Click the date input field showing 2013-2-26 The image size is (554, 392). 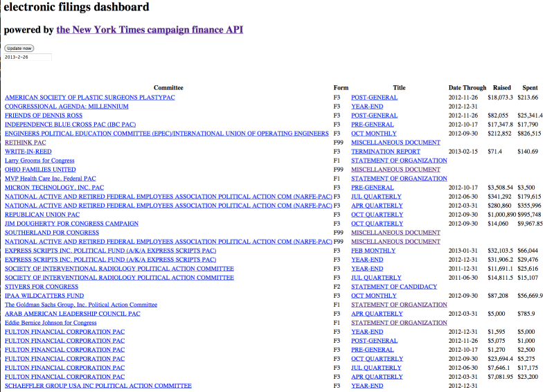pyautogui.click(x=28, y=57)
